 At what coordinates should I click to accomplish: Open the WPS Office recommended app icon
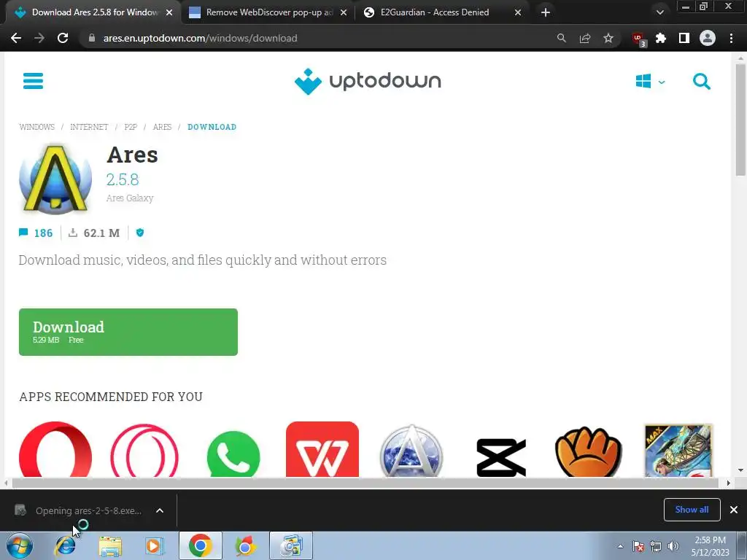tap(322, 449)
